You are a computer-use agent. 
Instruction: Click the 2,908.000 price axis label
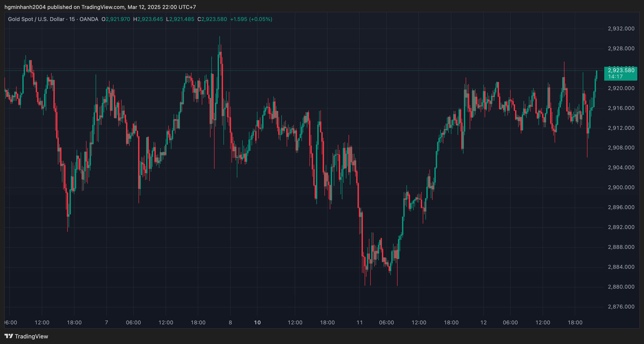pyautogui.click(x=621, y=148)
